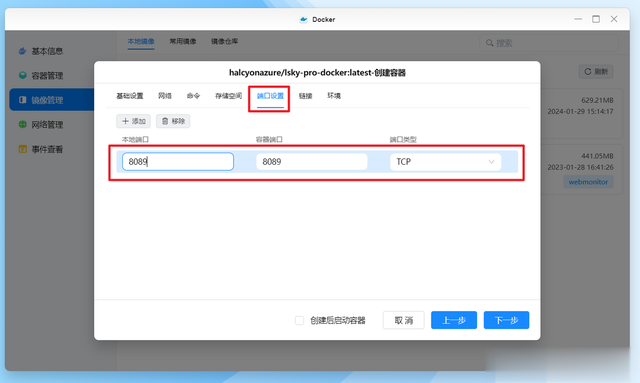Screen dimensions: 640x383
Task: Focus the 容器端口 field with 8089
Action: [311, 162]
